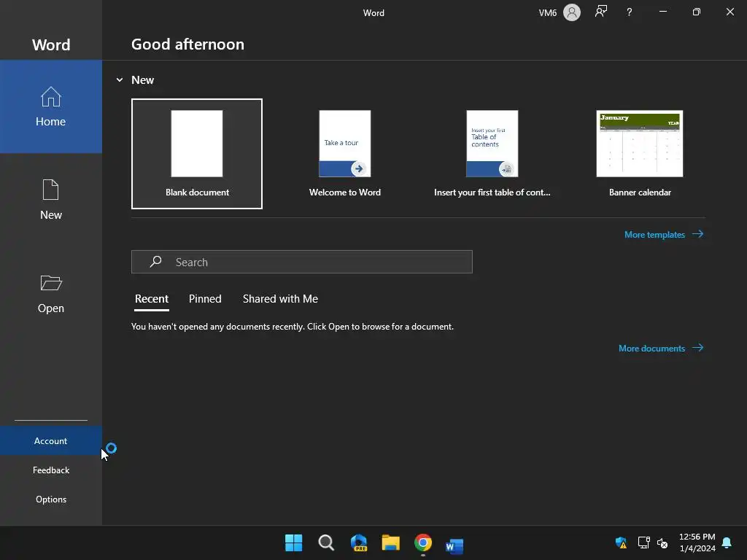The image size is (747, 560).
Task: Open Windows taskbar Search
Action: tap(326, 542)
